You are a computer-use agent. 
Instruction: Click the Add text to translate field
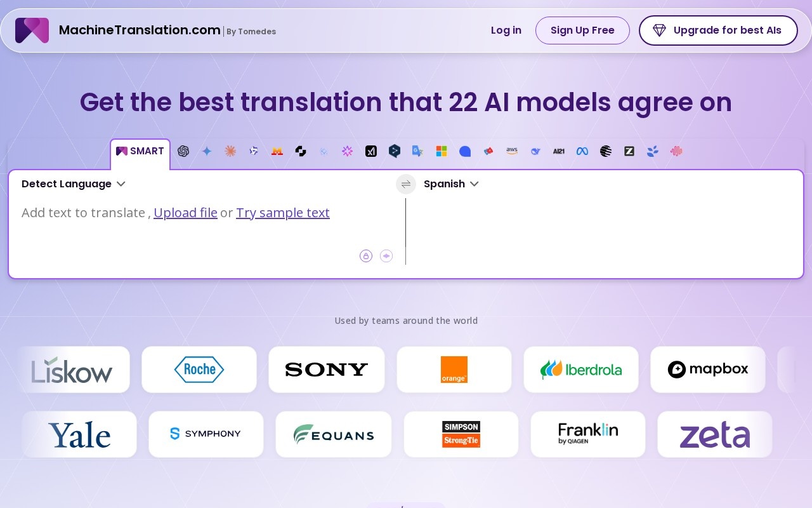tap(83, 213)
